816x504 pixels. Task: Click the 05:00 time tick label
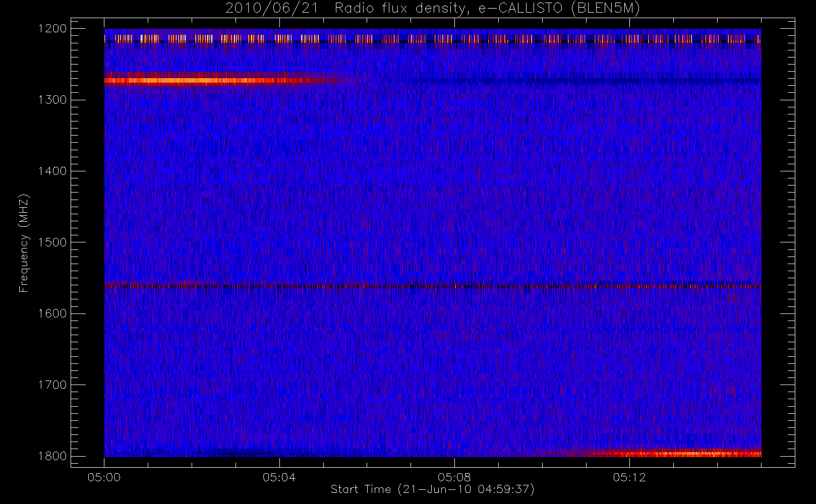pyautogui.click(x=104, y=477)
